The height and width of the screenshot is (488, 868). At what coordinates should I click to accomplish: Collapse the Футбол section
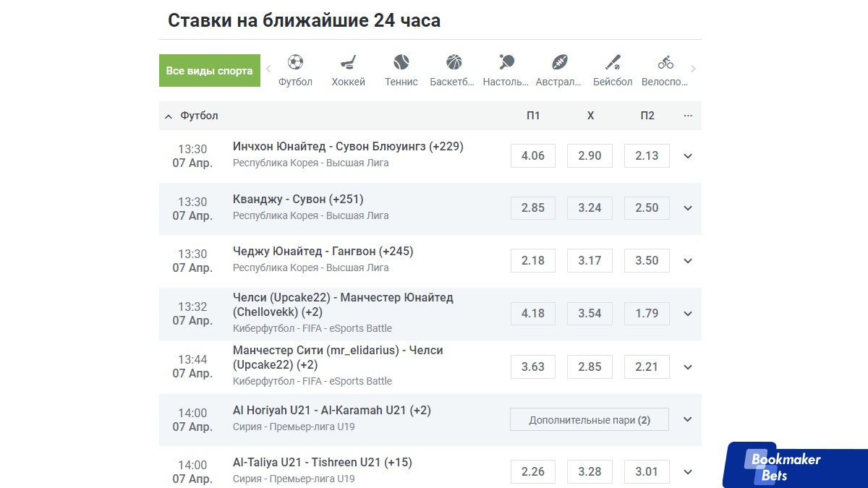click(169, 116)
